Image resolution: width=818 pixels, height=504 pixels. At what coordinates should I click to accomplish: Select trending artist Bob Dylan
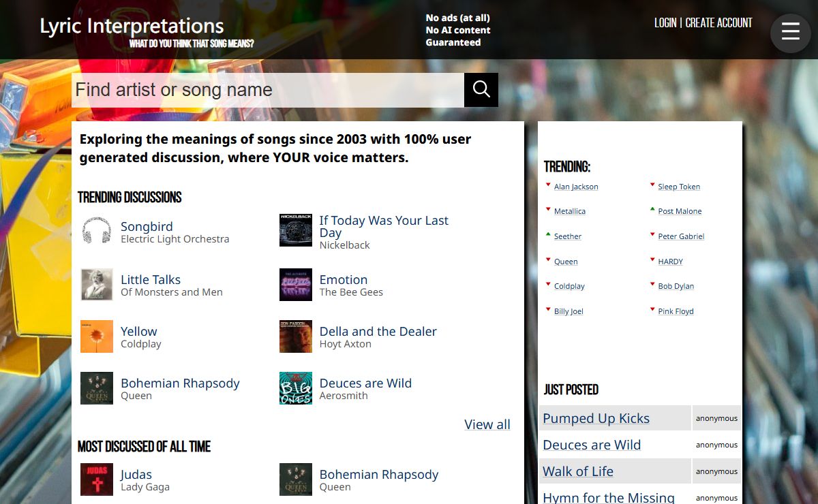pyautogui.click(x=676, y=286)
